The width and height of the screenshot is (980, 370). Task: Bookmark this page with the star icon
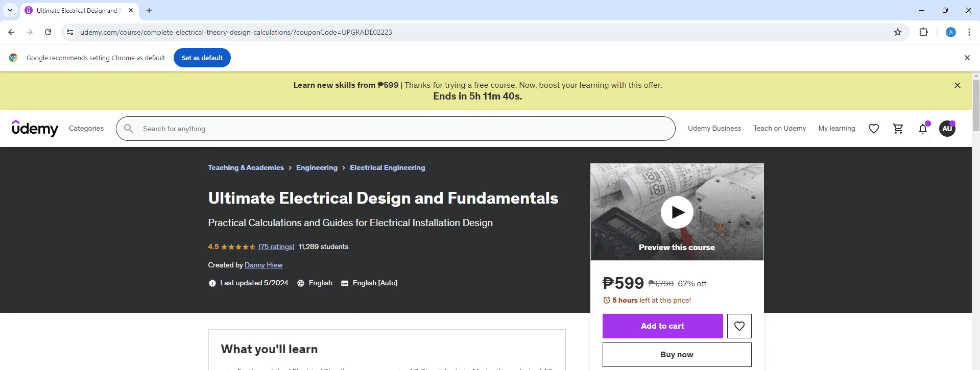point(898,32)
